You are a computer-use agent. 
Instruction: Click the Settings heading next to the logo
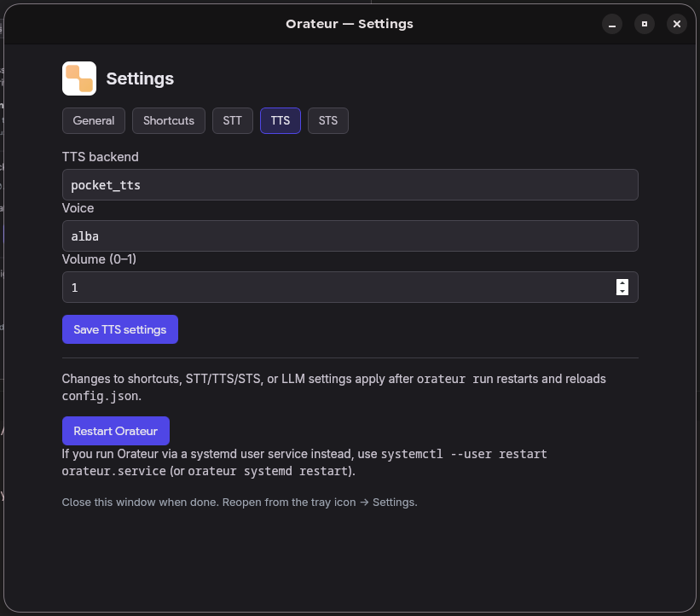140,78
